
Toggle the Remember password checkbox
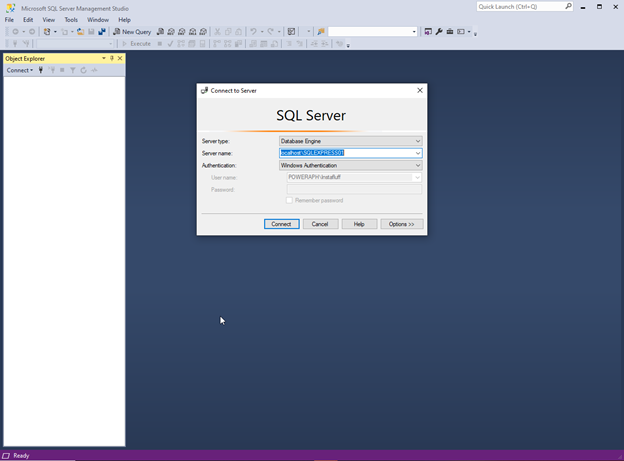tap(289, 200)
